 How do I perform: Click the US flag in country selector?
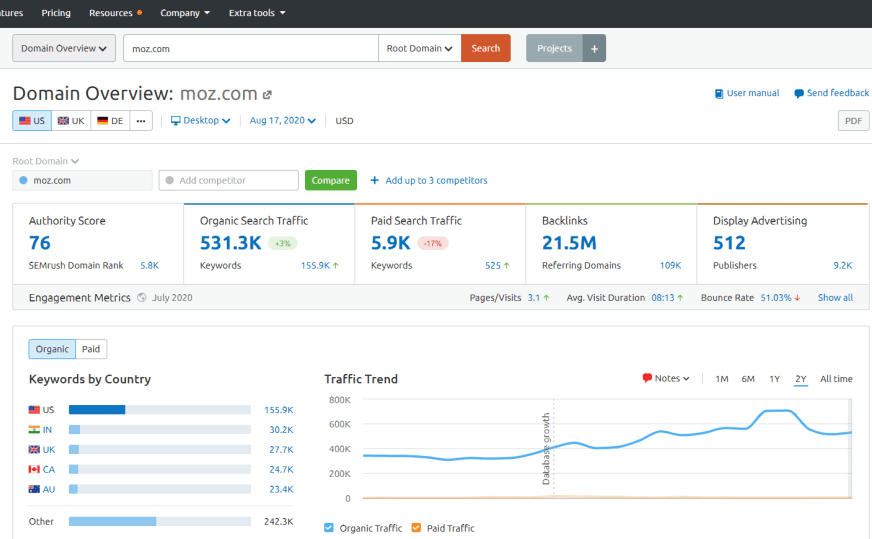(24, 121)
